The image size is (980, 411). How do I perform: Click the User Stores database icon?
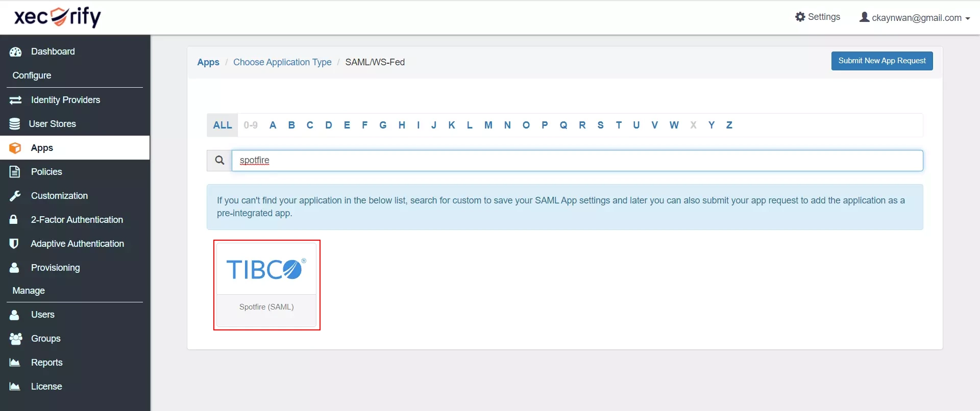tap(15, 124)
